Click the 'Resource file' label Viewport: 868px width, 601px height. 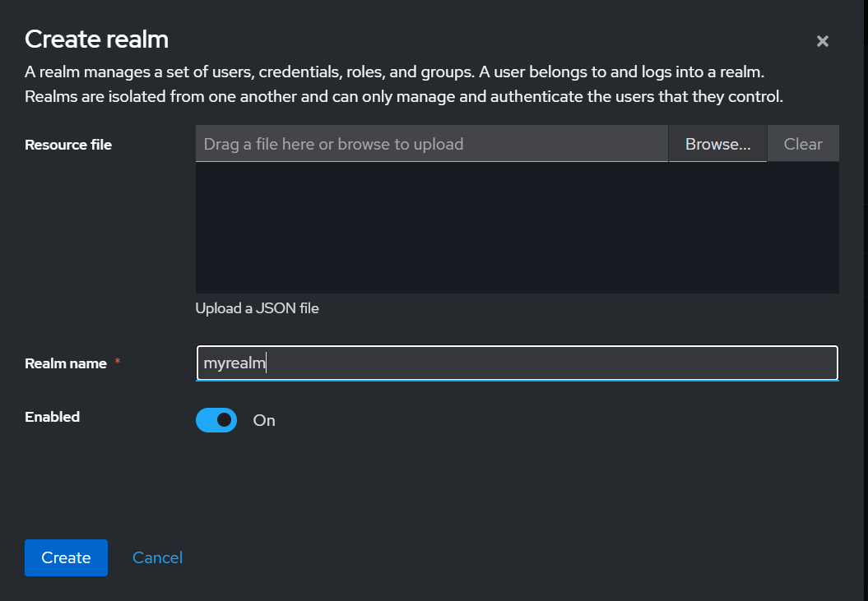pos(68,145)
